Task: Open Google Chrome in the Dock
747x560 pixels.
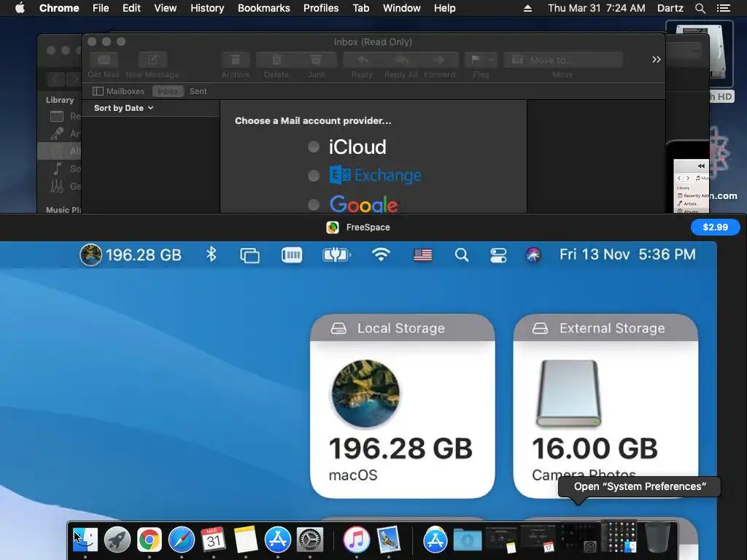Action: point(149,540)
